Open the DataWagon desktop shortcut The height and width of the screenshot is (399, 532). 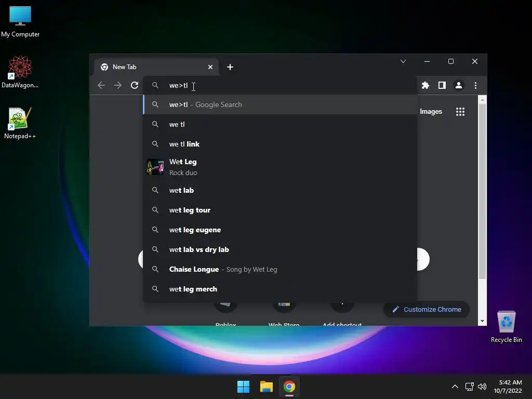pos(20,72)
